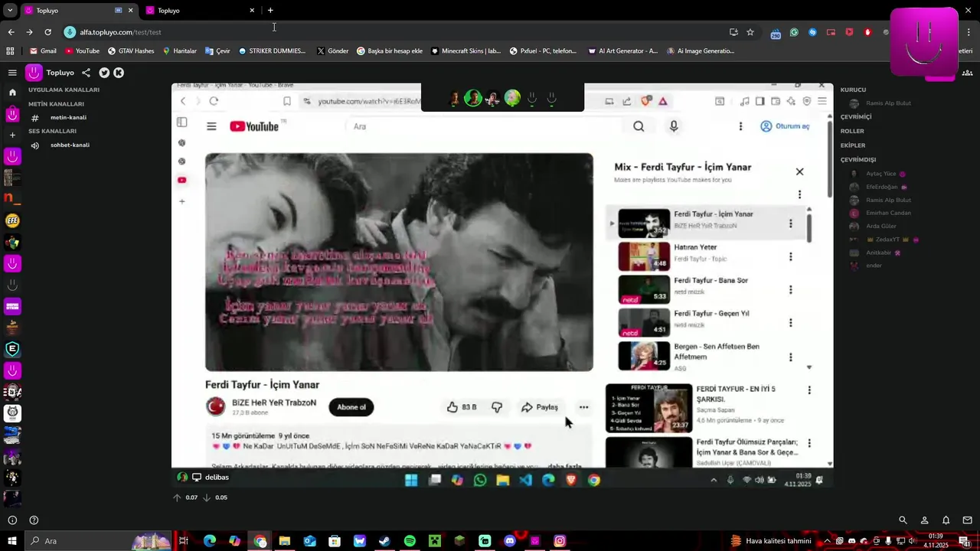Close the Mix playlist panel
The width and height of the screenshot is (980, 551).
799,171
